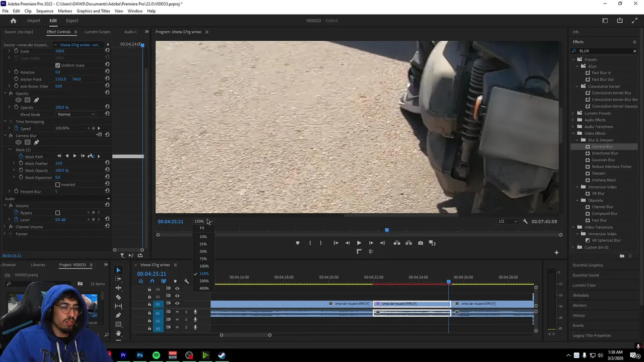Clear the BLUR search in Effects panel

pos(634,51)
